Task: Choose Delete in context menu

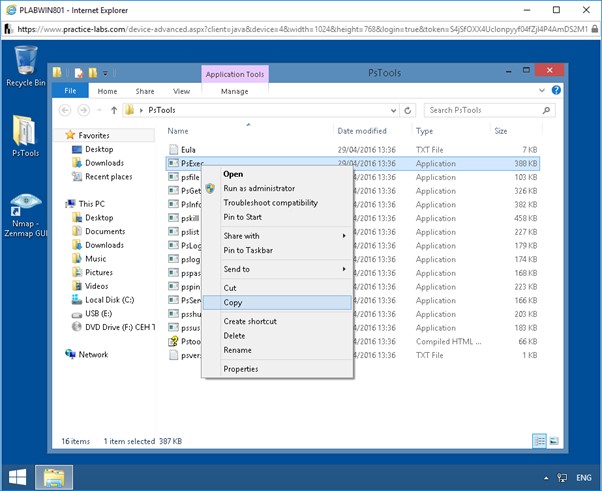Action: tap(277, 336)
